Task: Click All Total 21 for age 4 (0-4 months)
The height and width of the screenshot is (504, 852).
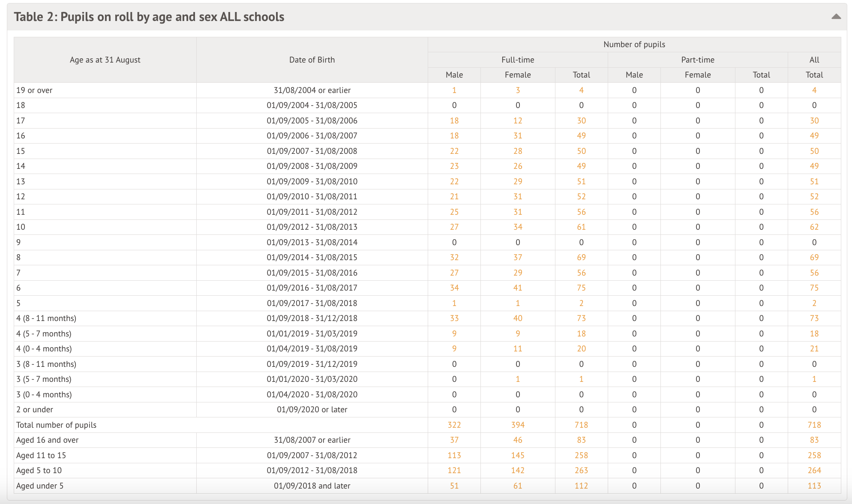Action: (814, 349)
